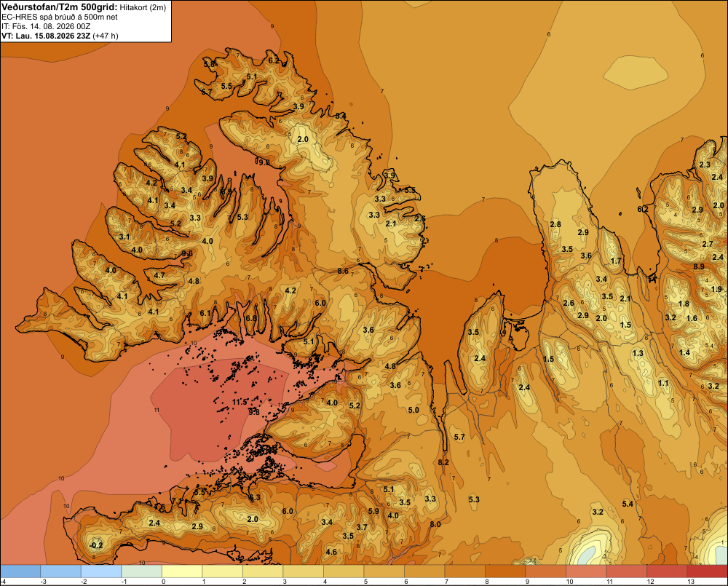Click the 3.1 temperature value

[124, 237]
